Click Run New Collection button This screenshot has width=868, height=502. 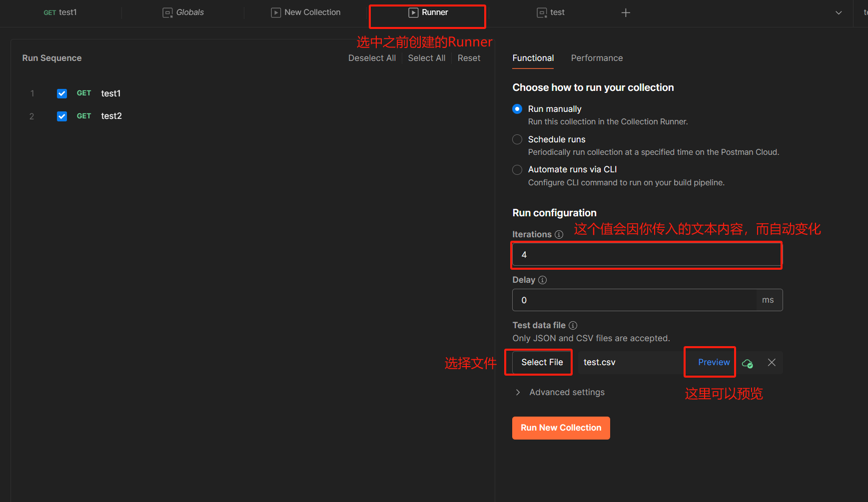coord(561,428)
